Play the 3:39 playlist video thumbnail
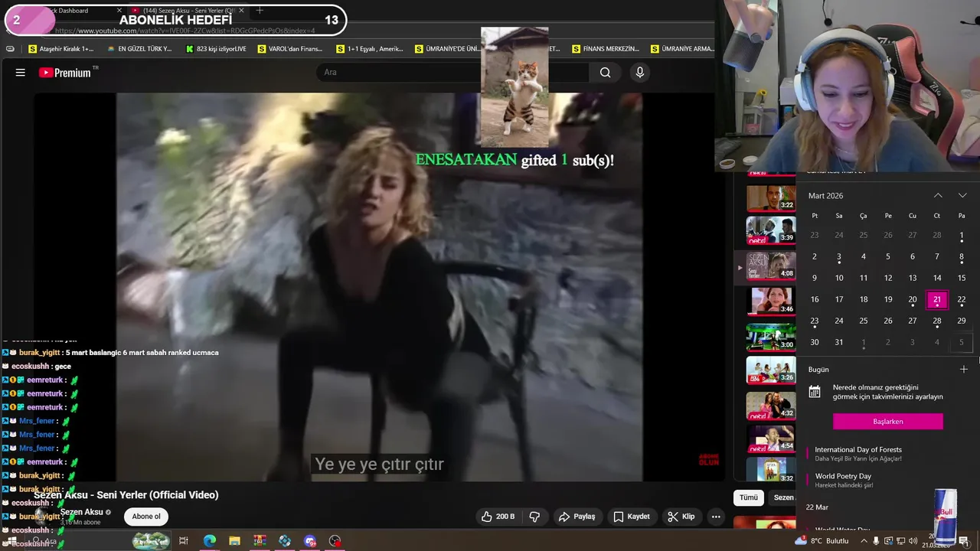 point(771,230)
